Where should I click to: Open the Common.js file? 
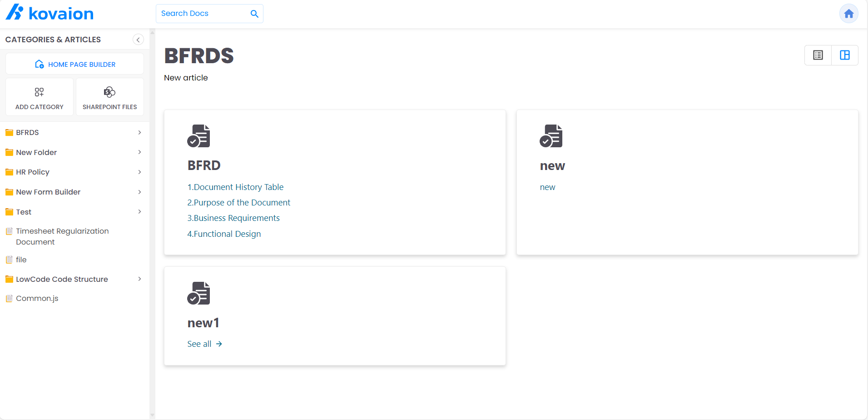click(37, 298)
